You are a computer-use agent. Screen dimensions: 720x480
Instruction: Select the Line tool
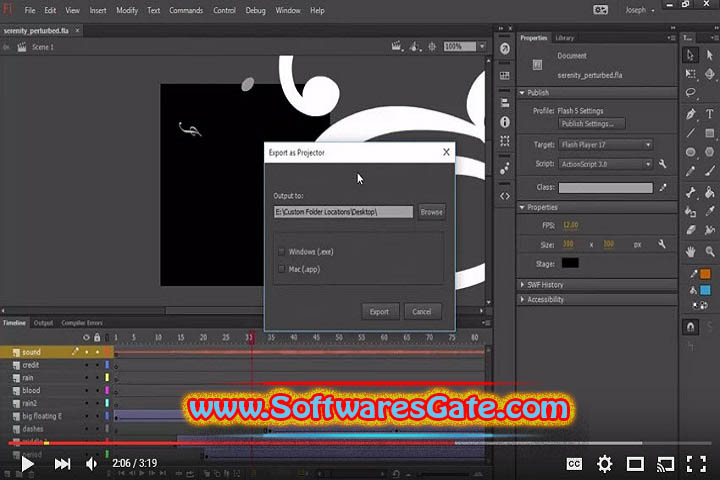pos(690,133)
